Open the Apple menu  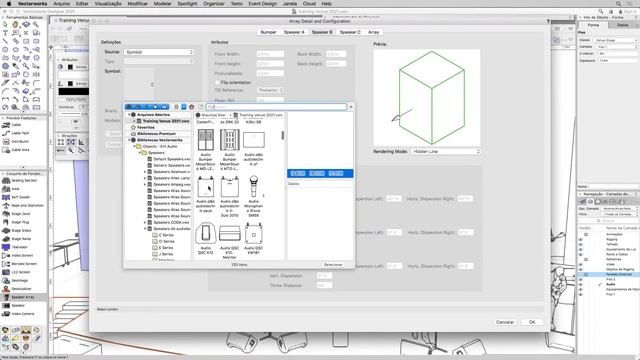click(x=9, y=3)
